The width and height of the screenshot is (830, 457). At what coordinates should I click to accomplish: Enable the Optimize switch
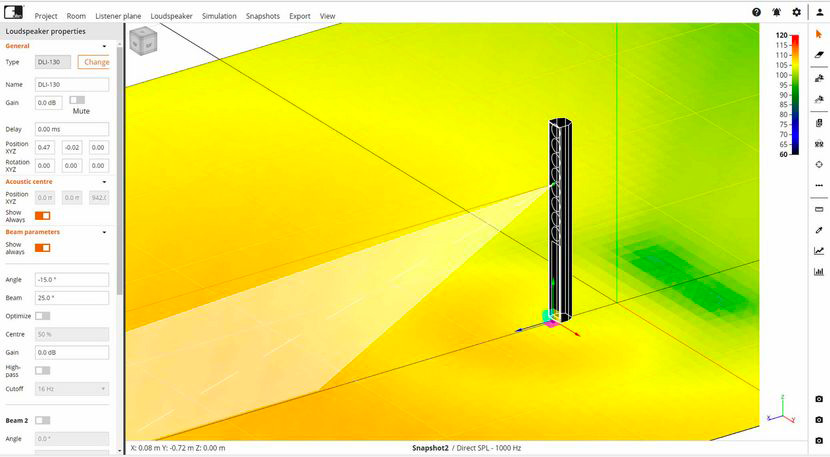(42, 316)
